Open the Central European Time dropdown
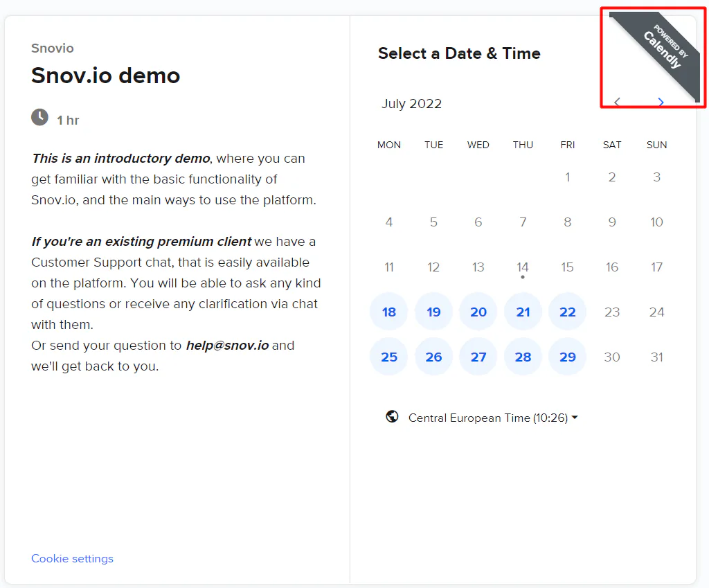This screenshot has height=588, width=709. tap(493, 418)
